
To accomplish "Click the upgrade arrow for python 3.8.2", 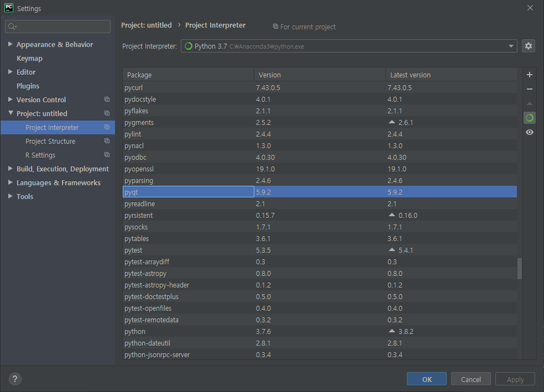I will 392,331.
